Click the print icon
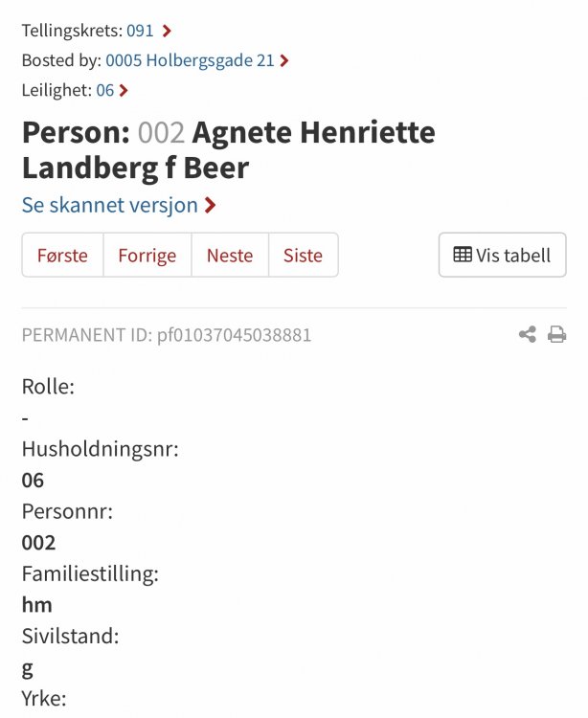This screenshot has width=588, height=718. 556,334
